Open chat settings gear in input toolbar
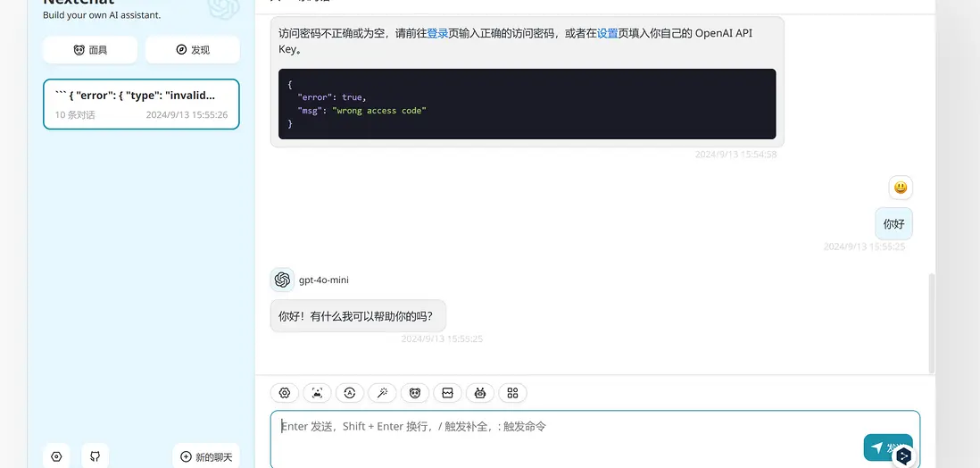The height and width of the screenshot is (468, 980). pyautogui.click(x=285, y=393)
